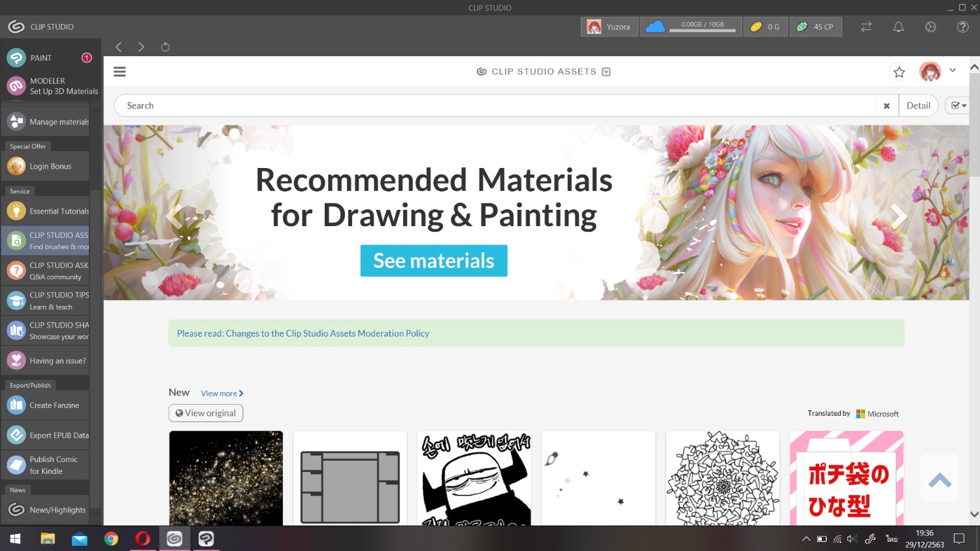Open the flower mandala material thumbnail
Viewport: 980px width, 551px height.
click(x=723, y=478)
